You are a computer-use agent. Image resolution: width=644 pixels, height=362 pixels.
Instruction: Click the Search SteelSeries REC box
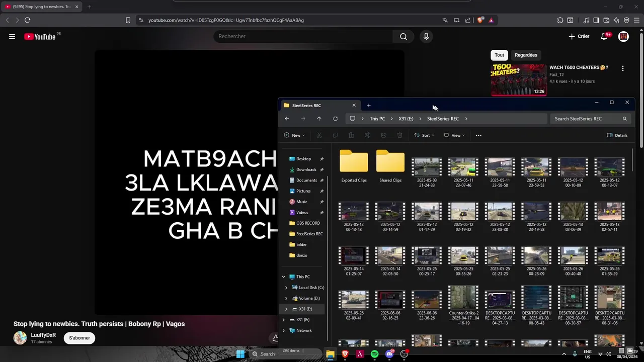click(x=591, y=119)
